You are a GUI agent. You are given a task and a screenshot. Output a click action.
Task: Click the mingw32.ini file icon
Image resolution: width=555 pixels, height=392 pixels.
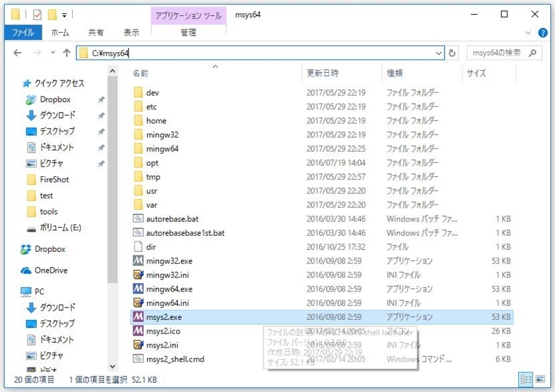(138, 275)
